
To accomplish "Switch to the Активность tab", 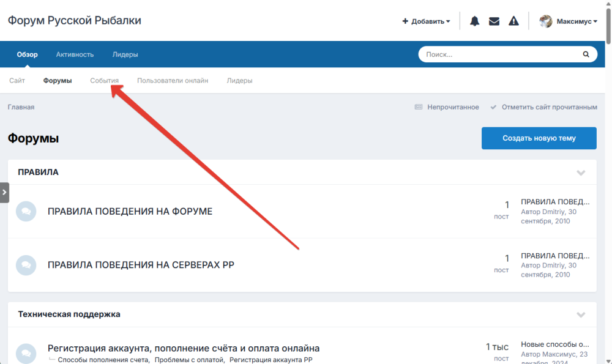I will (x=75, y=54).
